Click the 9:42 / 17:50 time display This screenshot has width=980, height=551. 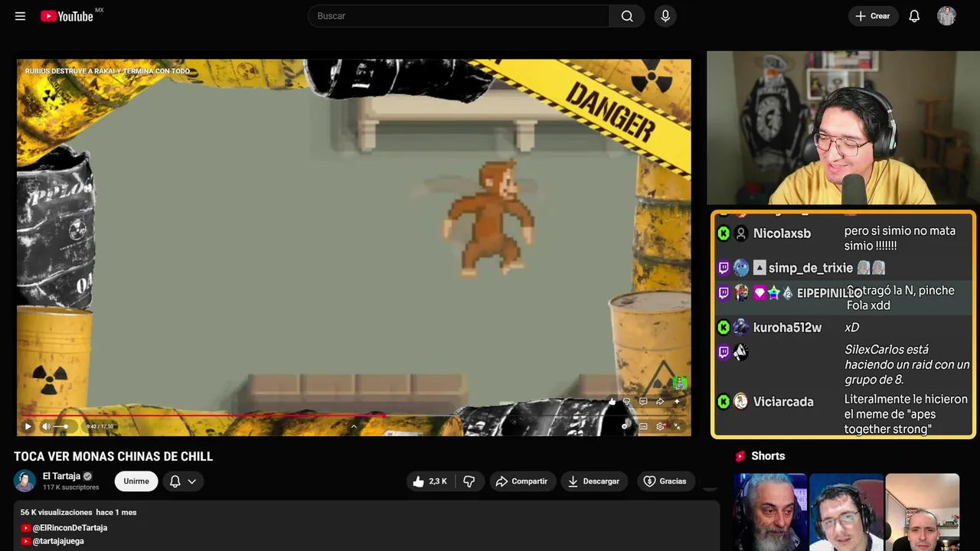(x=100, y=426)
